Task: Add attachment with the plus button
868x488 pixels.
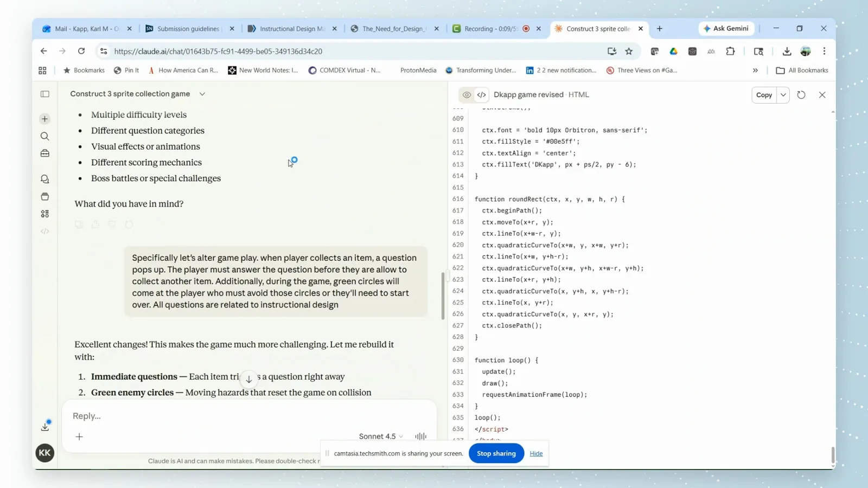Action: coord(79,436)
